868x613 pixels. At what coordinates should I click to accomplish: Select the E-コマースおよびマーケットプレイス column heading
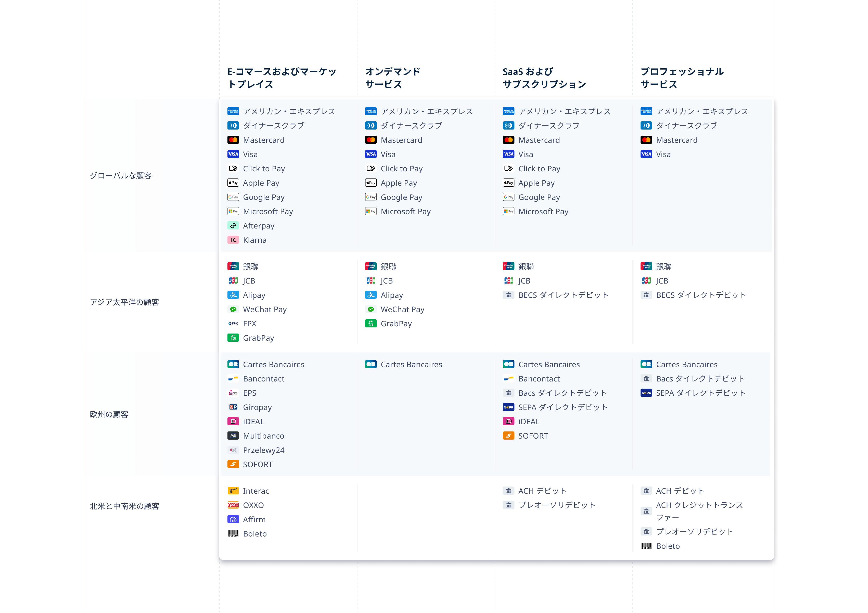282,78
